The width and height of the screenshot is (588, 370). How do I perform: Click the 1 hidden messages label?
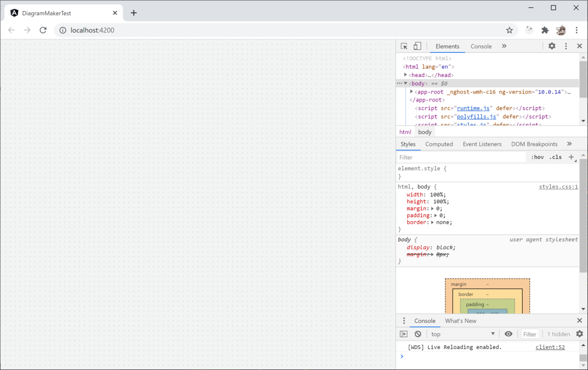coord(559,334)
